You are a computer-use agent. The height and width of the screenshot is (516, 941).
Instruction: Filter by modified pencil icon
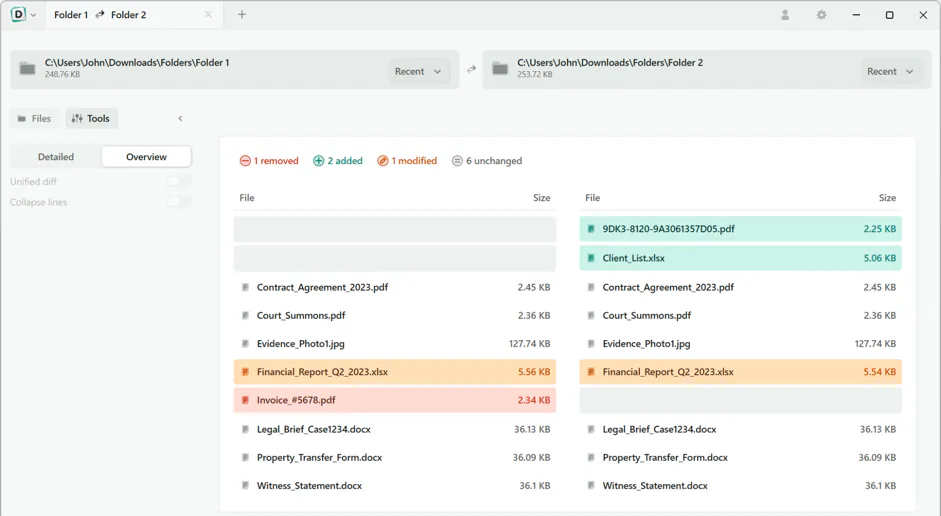tap(382, 161)
